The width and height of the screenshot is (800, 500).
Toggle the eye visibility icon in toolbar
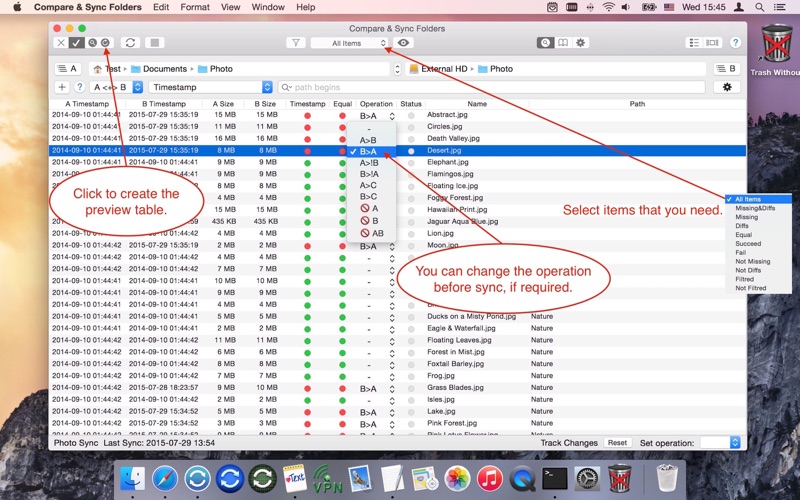(x=403, y=43)
